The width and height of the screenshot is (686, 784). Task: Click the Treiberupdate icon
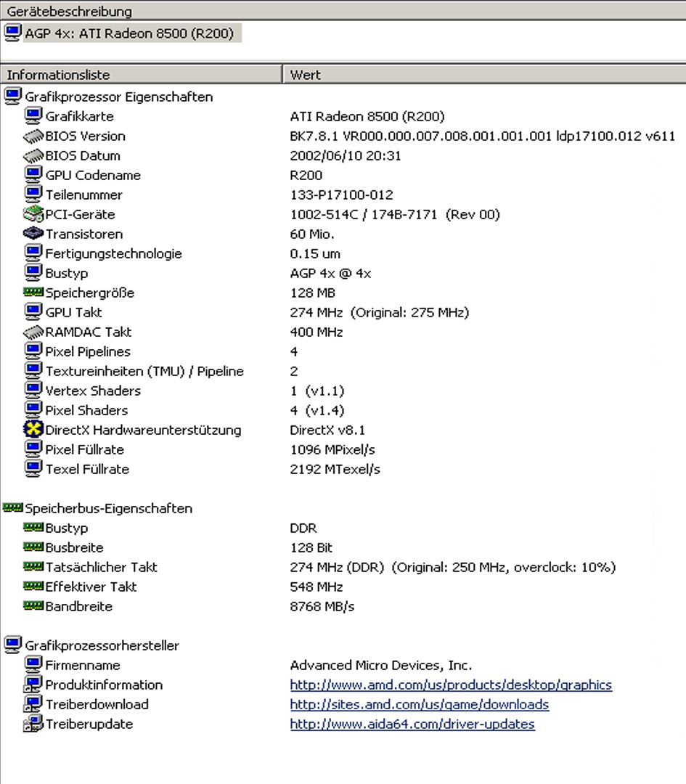[33, 724]
